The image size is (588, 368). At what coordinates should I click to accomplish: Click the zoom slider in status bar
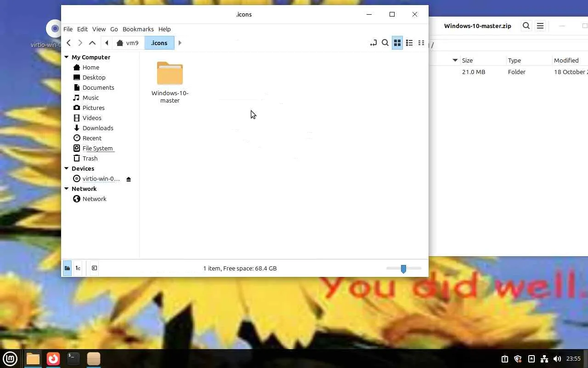[403, 268]
